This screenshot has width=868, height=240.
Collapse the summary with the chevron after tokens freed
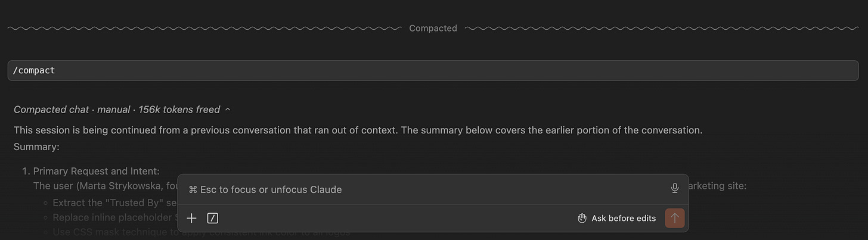pyautogui.click(x=228, y=110)
